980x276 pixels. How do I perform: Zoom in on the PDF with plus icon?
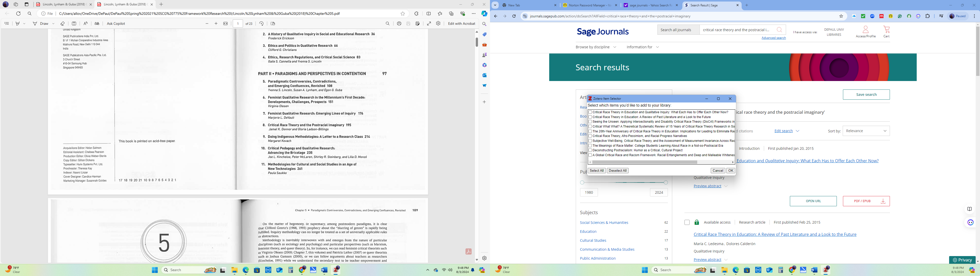click(x=216, y=24)
